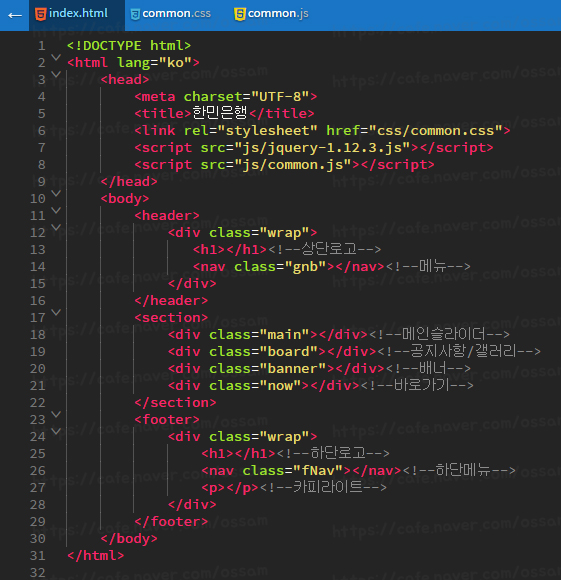Collapse the header fold arrow at line 11

click(x=56, y=210)
